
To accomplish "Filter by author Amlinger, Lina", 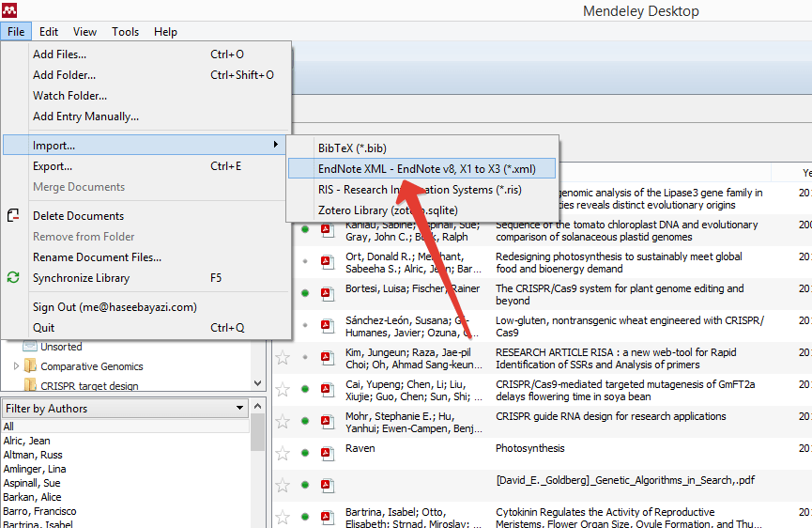I will (35, 469).
